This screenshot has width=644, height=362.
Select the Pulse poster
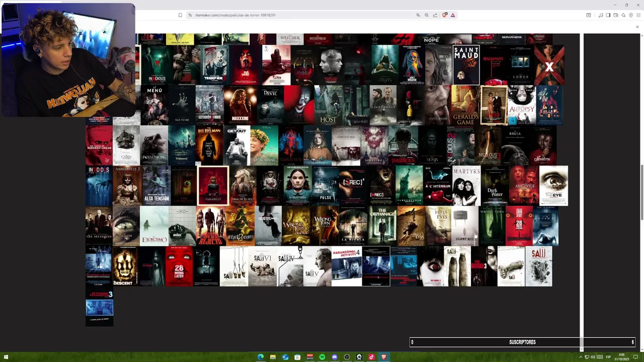coord(326,186)
